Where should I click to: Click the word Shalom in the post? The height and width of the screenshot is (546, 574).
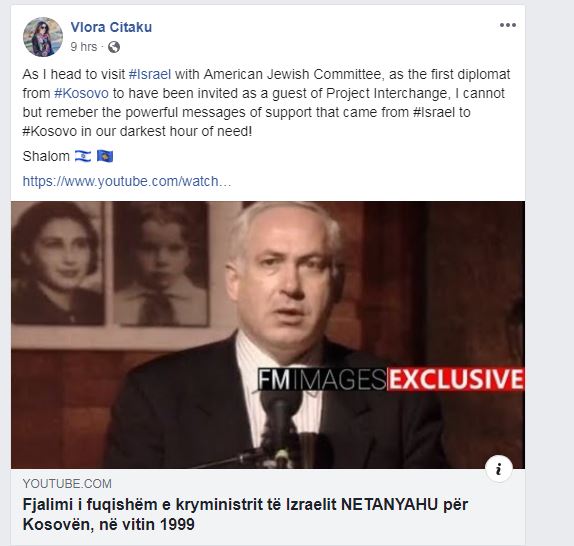point(46,156)
